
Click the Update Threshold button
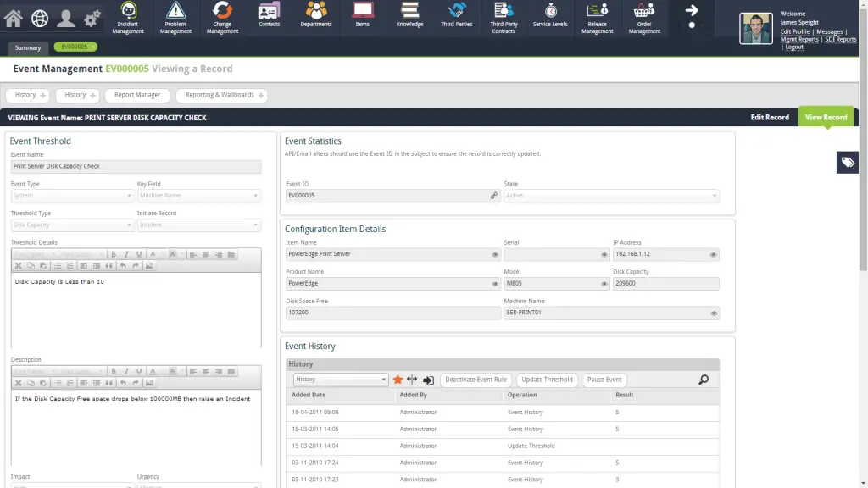547,380
